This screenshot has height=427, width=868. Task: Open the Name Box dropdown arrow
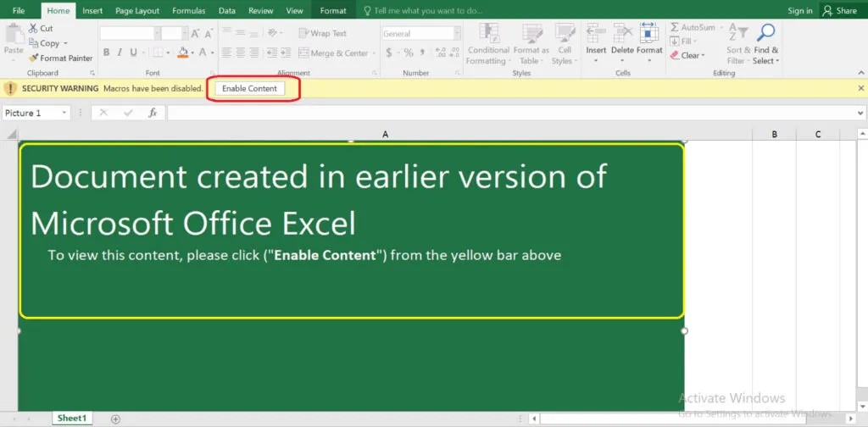64,113
